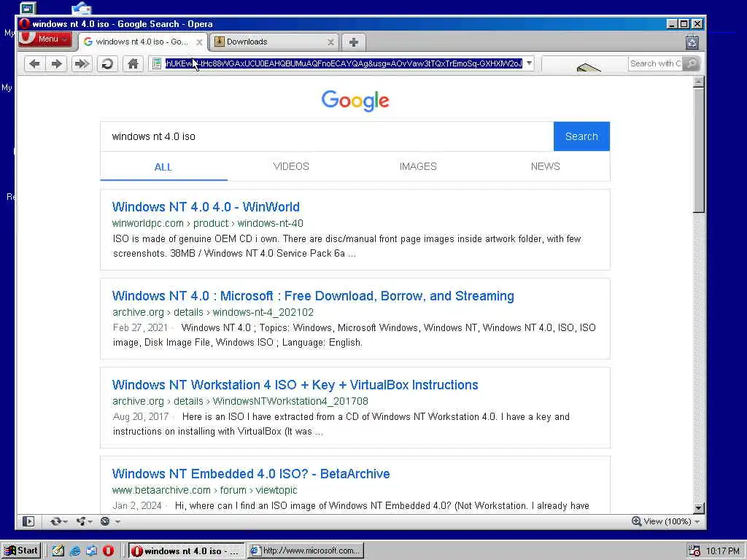Screen dimensions: 747x560
Task: Select the microsoft.com taskbar button
Action: tap(306, 551)
